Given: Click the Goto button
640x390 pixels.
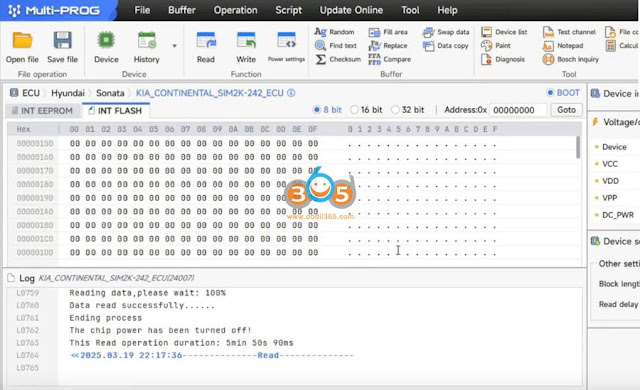Looking at the screenshot, I should 566,110.
